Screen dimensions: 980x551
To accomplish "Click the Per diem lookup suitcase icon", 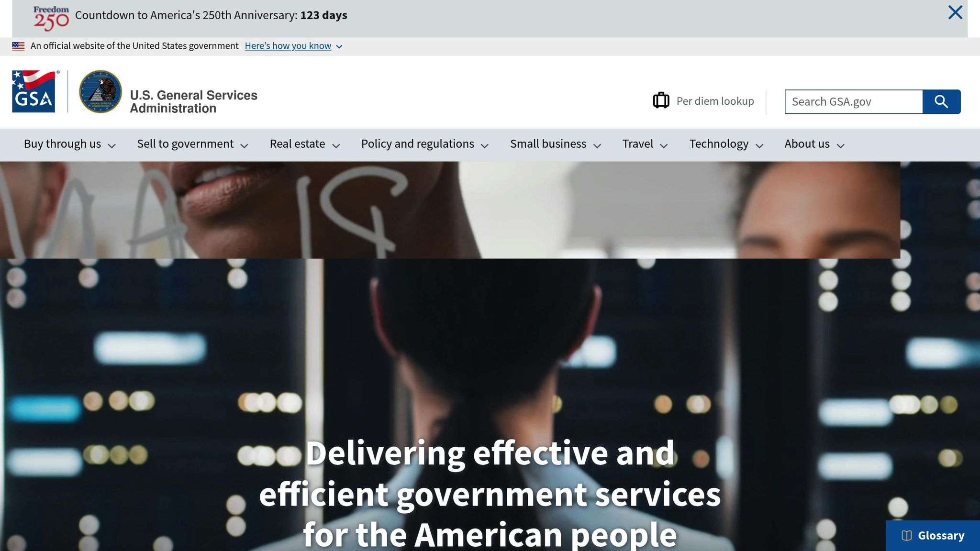I will pyautogui.click(x=661, y=100).
